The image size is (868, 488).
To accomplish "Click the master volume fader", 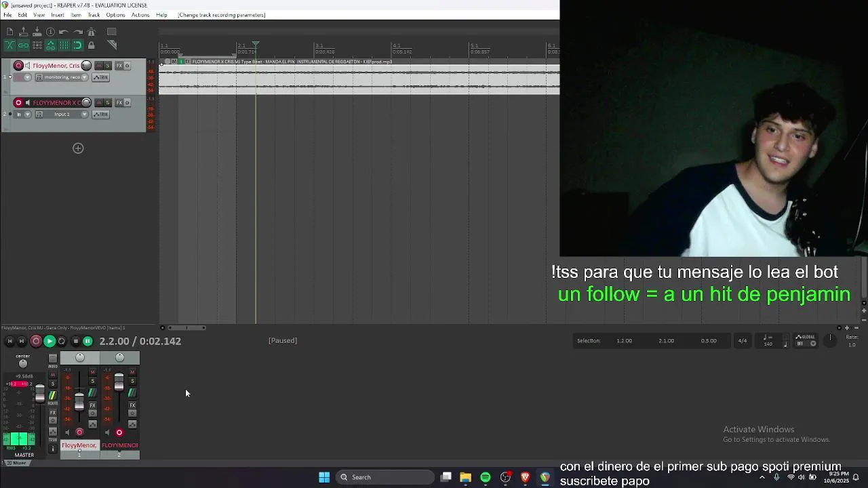I will (x=40, y=393).
